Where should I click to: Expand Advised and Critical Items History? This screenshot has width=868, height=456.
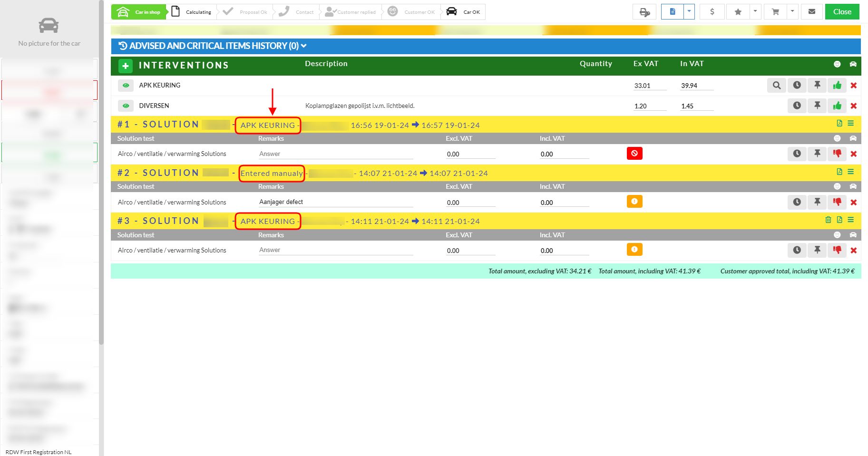[x=213, y=46]
